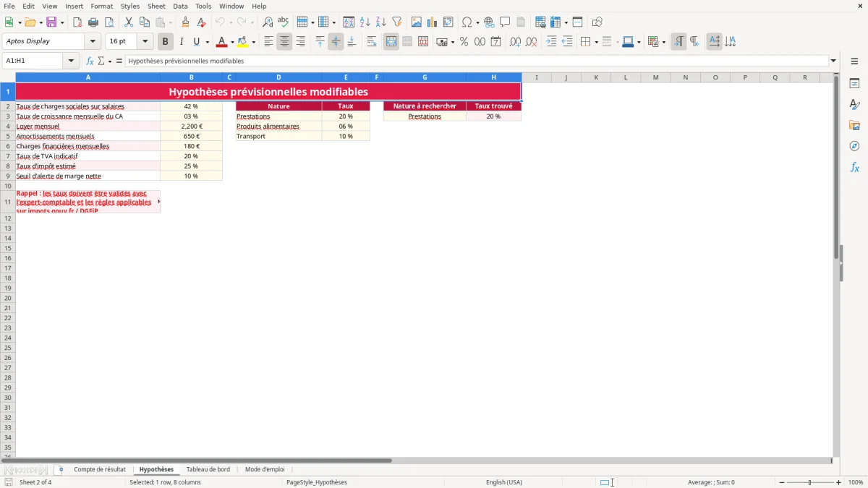Click the formula input line
868x488 pixels.
click(x=477, y=61)
